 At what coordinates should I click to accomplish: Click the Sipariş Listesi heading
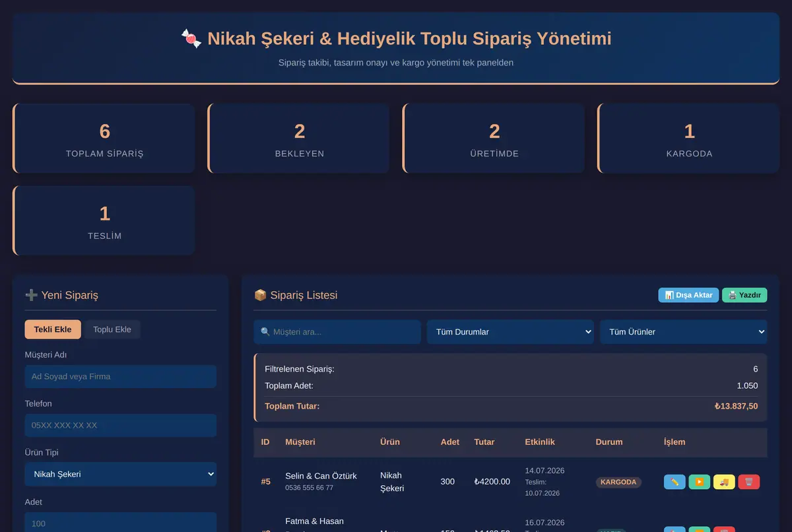click(296, 295)
